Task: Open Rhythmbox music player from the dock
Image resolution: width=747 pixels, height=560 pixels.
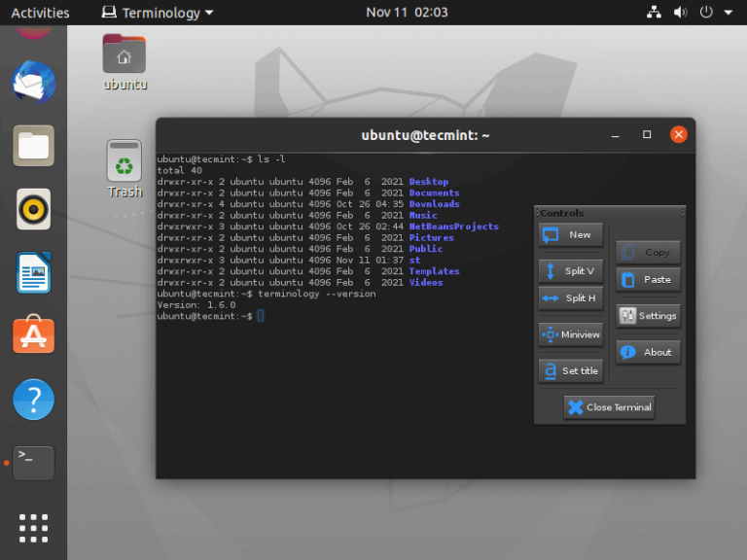Action: point(33,209)
